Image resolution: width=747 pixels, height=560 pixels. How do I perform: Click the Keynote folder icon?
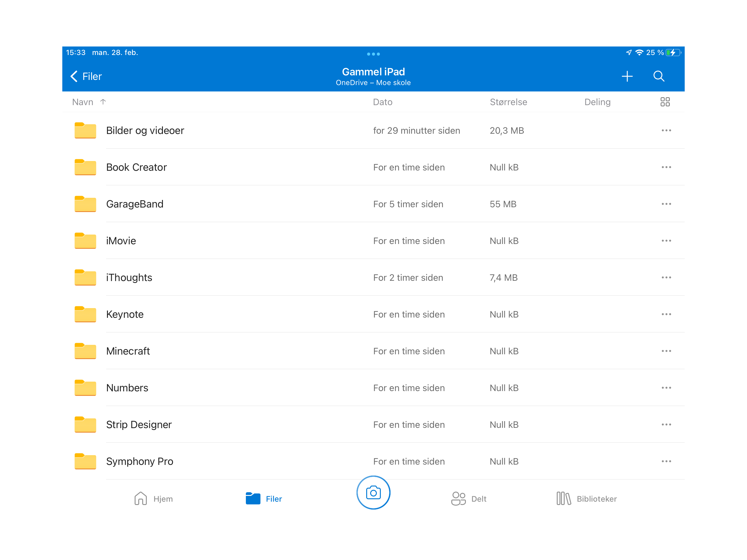coord(85,314)
